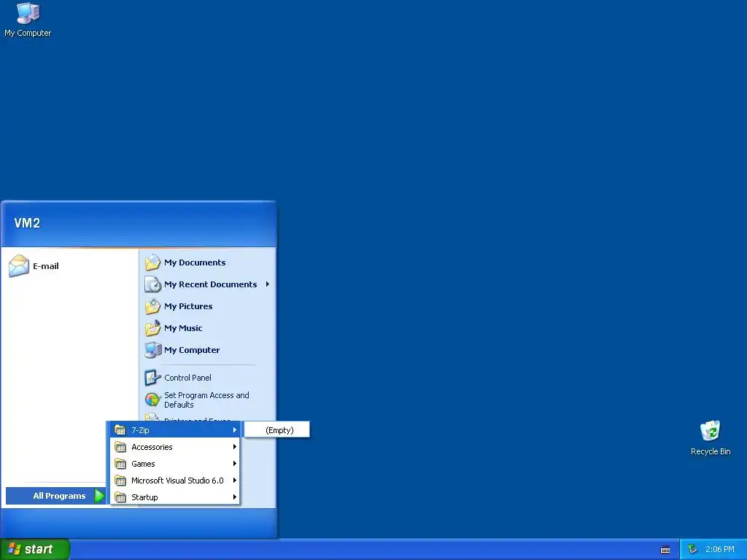
Task: Click the Accessories folder icon
Action: [x=120, y=447]
